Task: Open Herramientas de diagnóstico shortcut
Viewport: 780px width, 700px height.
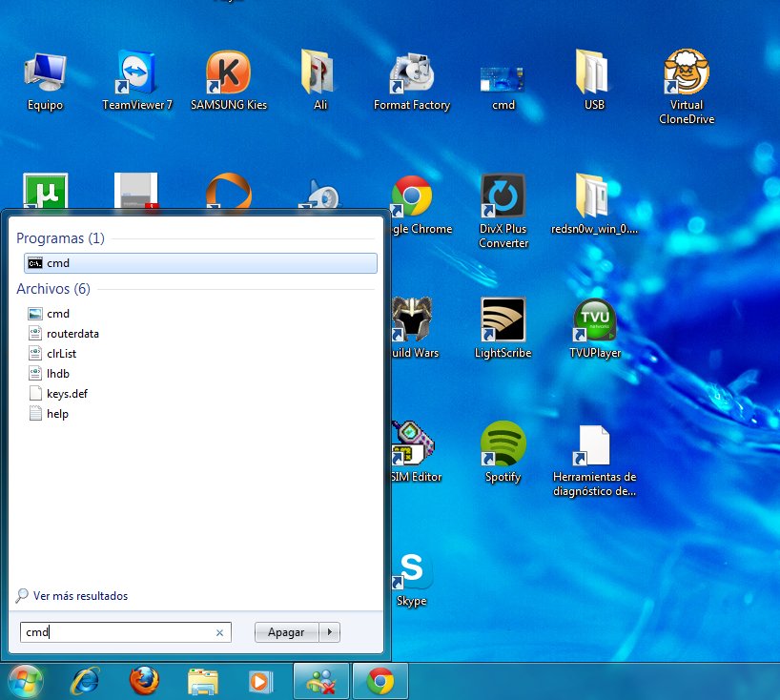Action: (594, 462)
